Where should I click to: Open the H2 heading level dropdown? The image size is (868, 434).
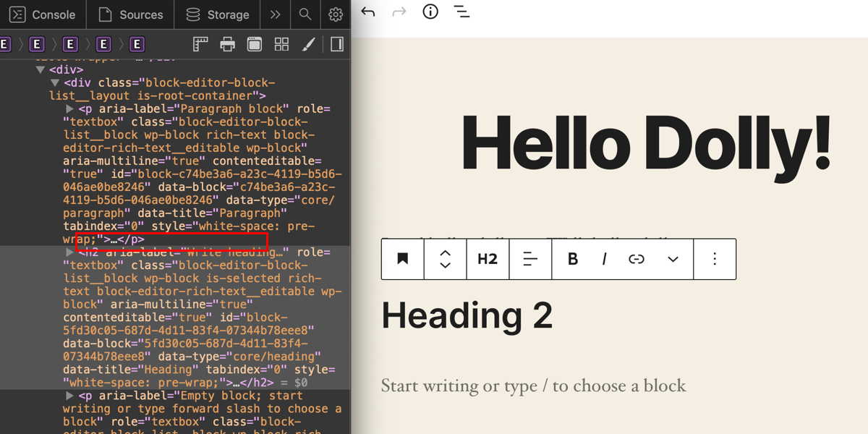488,258
